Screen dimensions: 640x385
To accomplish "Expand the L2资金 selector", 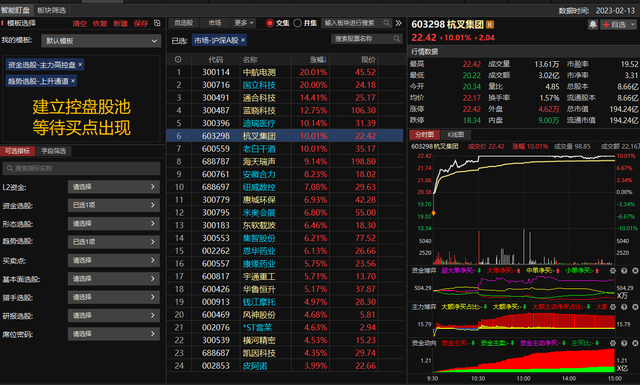I will 113,187.
